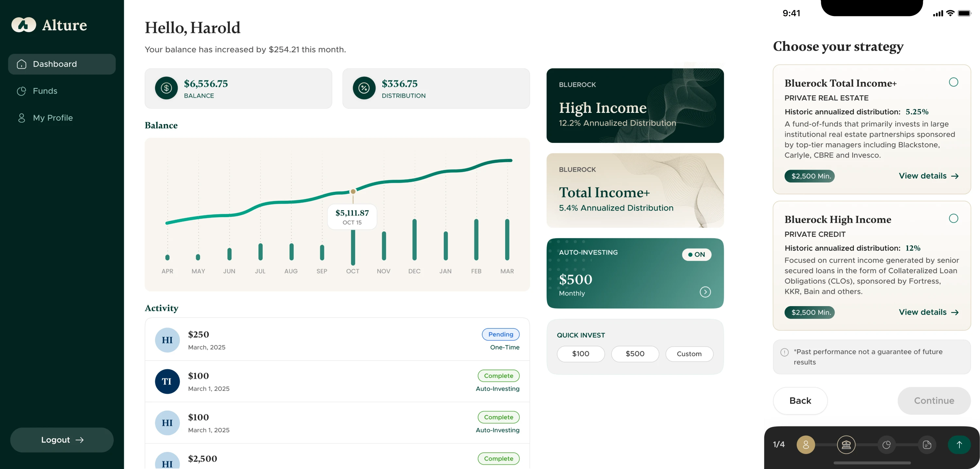This screenshot has height=469, width=980.
Task: View details for Bluerock Total Income+
Action: 929,176
